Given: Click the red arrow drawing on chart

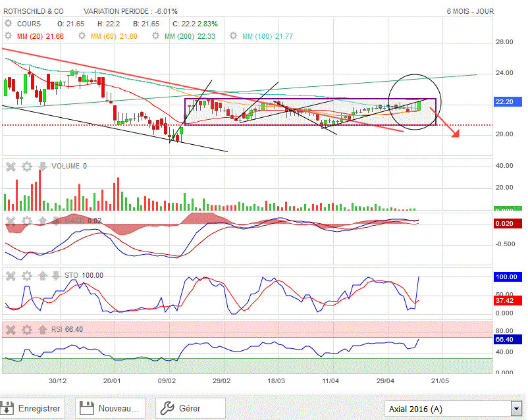Looking at the screenshot, I should (449, 126).
